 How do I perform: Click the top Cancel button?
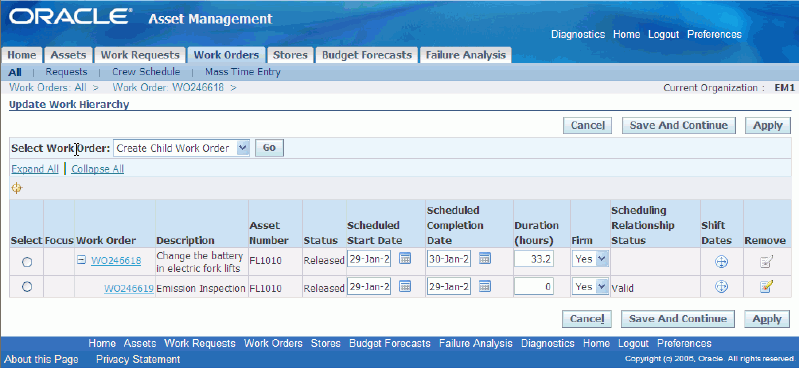point(587,125)
